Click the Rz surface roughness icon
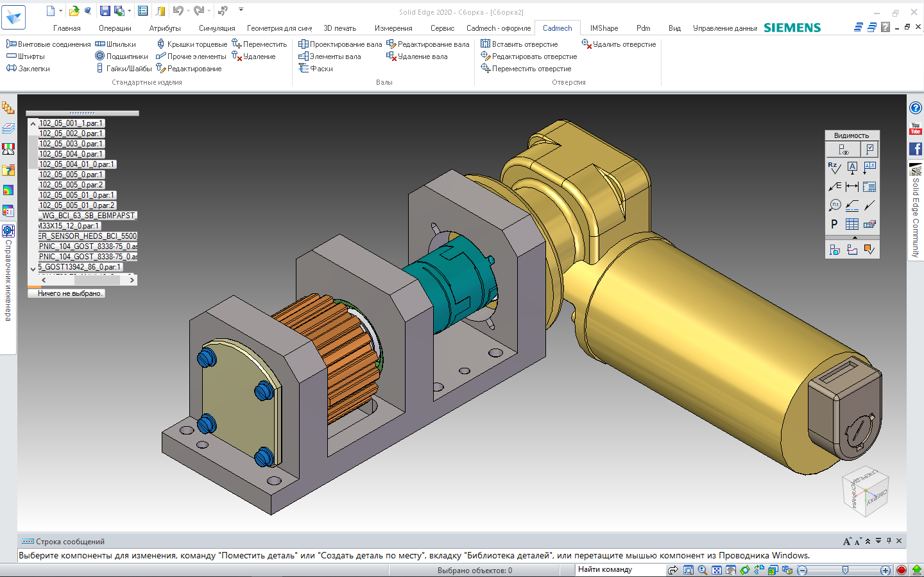The width and height of the screenshot is (924, 577). click(x=834, y=168)
